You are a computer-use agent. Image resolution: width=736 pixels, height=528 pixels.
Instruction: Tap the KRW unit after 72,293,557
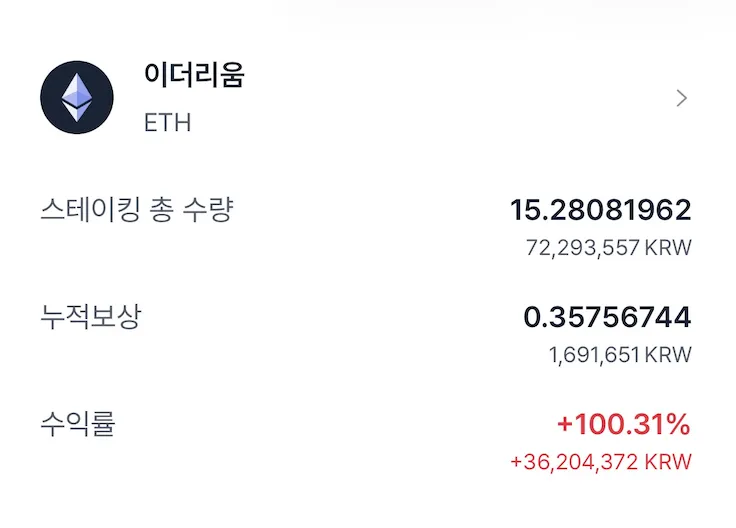(x=669, y=247)
